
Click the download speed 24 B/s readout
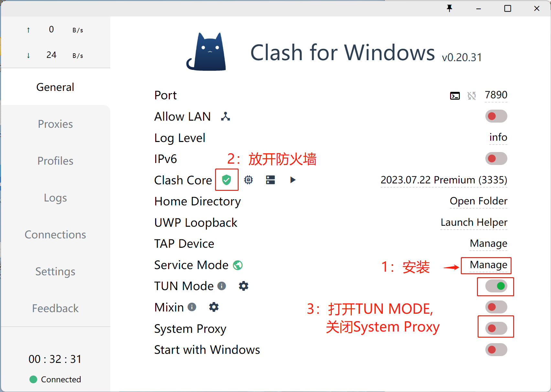coord(55,55)
